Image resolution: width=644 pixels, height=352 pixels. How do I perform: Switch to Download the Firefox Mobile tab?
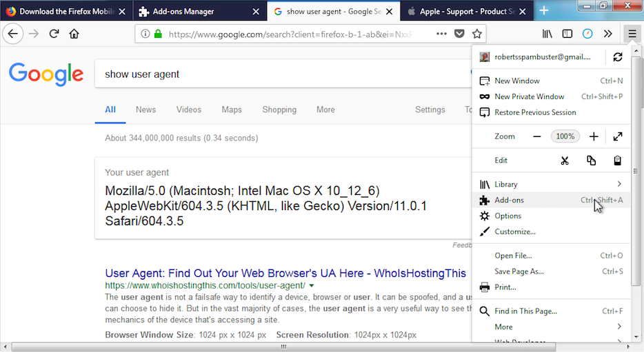[66, 11]
